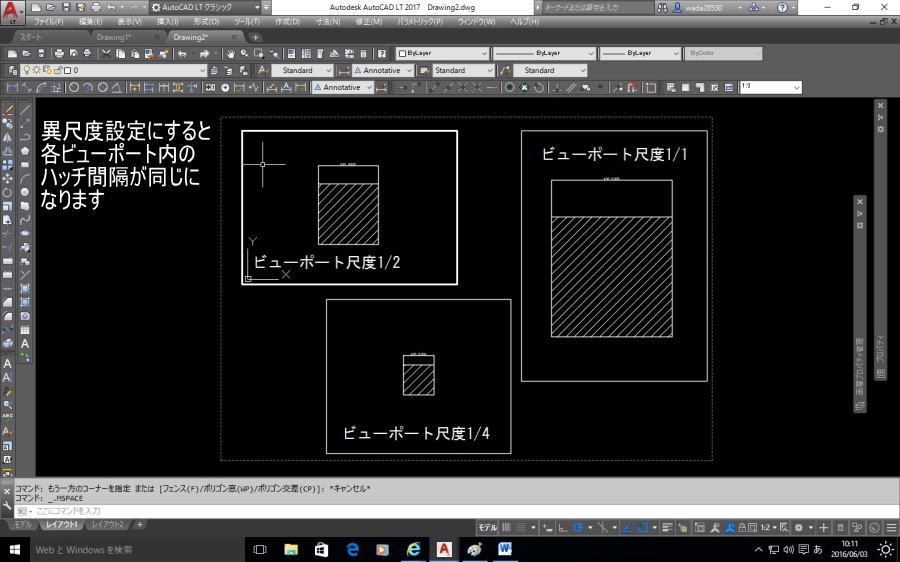Viewport: 900px width, 562px height.
Task: Click the new drawing tab plus button
Action: click(255, 37)
